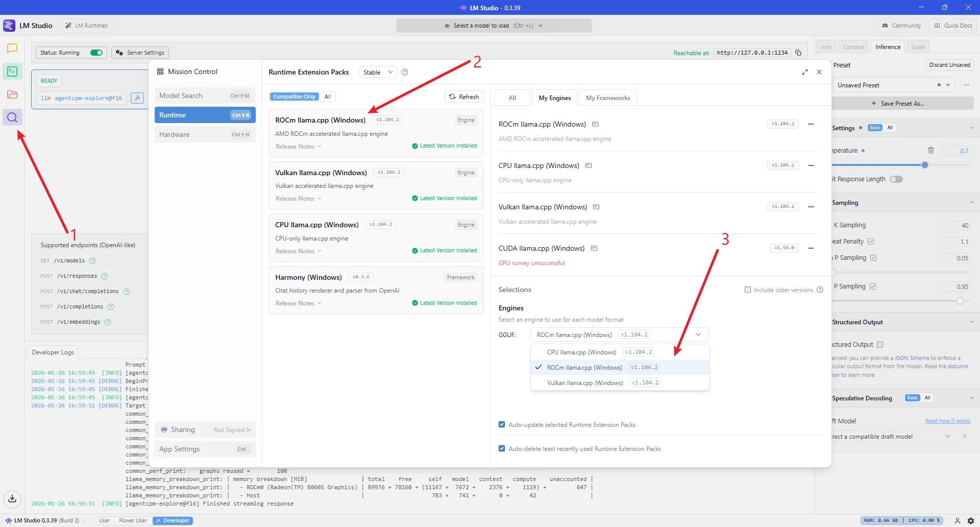Open the preset more-options ellipsis menu
The width and height of the screenshot is (980, 527).
coord(967,85)
